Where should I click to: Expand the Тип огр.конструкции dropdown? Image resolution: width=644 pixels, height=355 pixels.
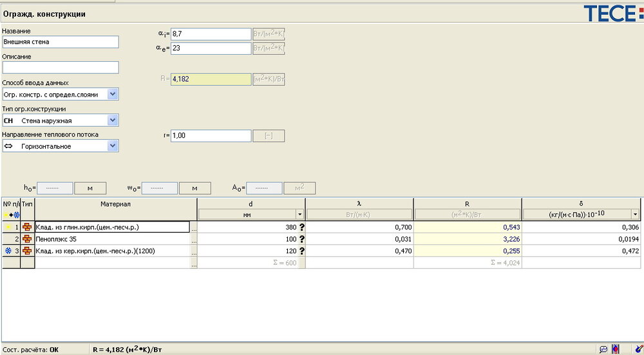click(113, 120)
